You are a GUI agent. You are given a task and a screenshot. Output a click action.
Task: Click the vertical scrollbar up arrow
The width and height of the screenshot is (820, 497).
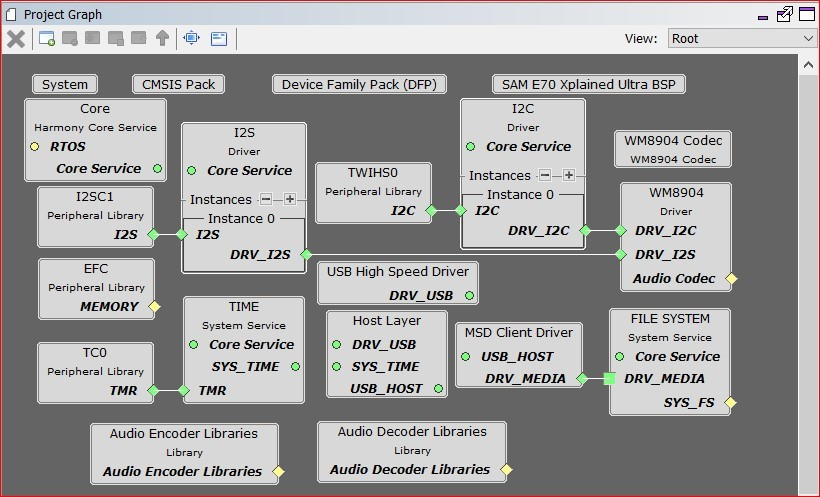coord(809,64)
